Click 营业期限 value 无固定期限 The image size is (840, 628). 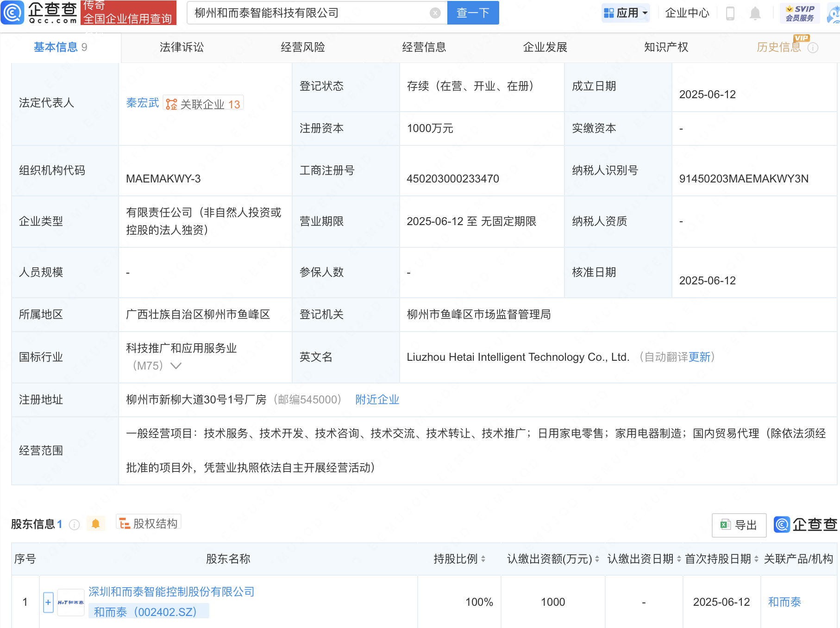(x=508, y=221)
